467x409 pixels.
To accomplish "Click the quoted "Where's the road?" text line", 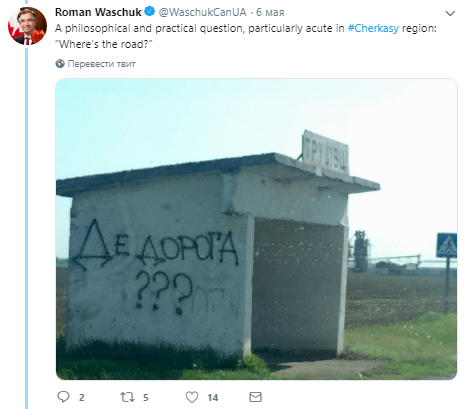I will pos(104,44).
